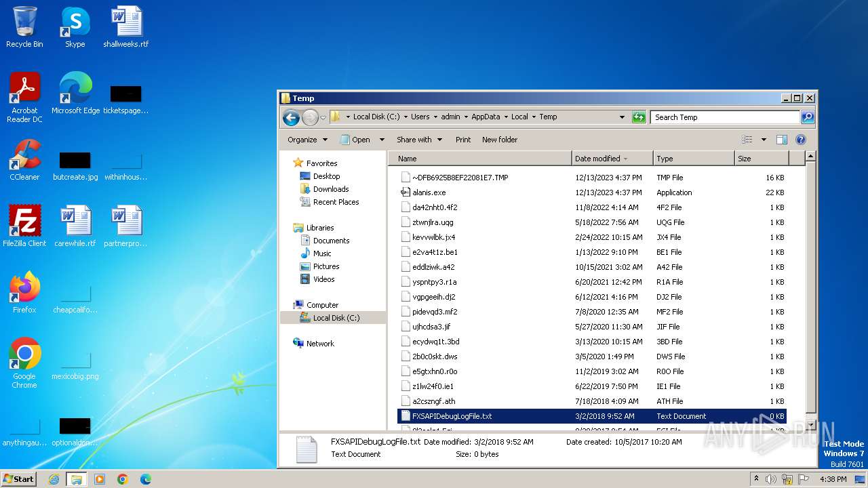
Task: Open the Start menu
Action: pos(19,479)
